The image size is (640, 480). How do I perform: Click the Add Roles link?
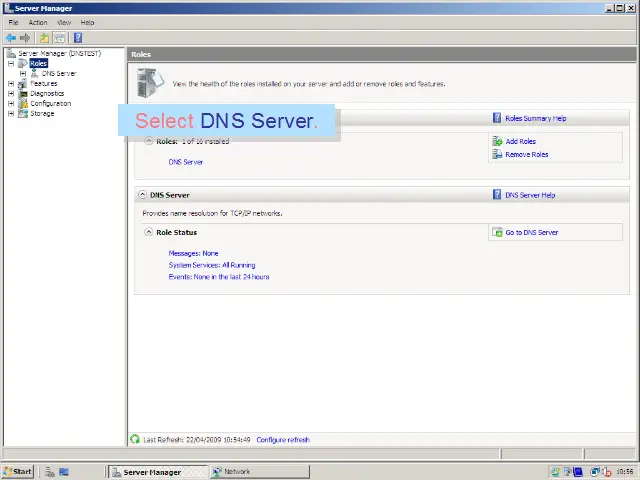(x=520, y=141)
